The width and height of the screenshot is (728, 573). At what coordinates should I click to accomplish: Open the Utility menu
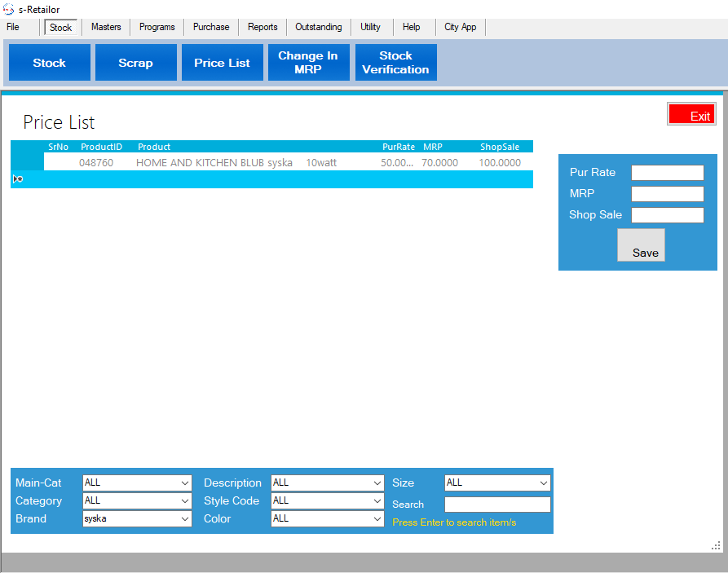[370, 27]
